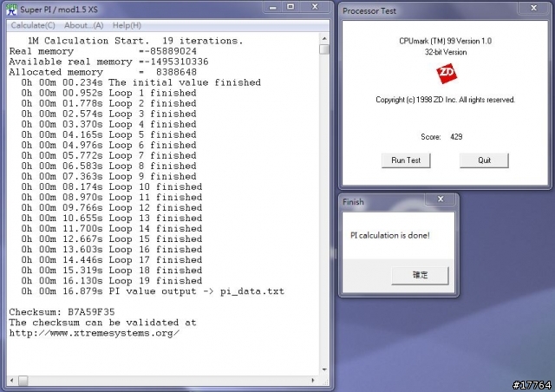Click the 'Loop 19 finished' line
Viewport: 555px width, 392px height.
pyautogui.click(x=112, y=281)
